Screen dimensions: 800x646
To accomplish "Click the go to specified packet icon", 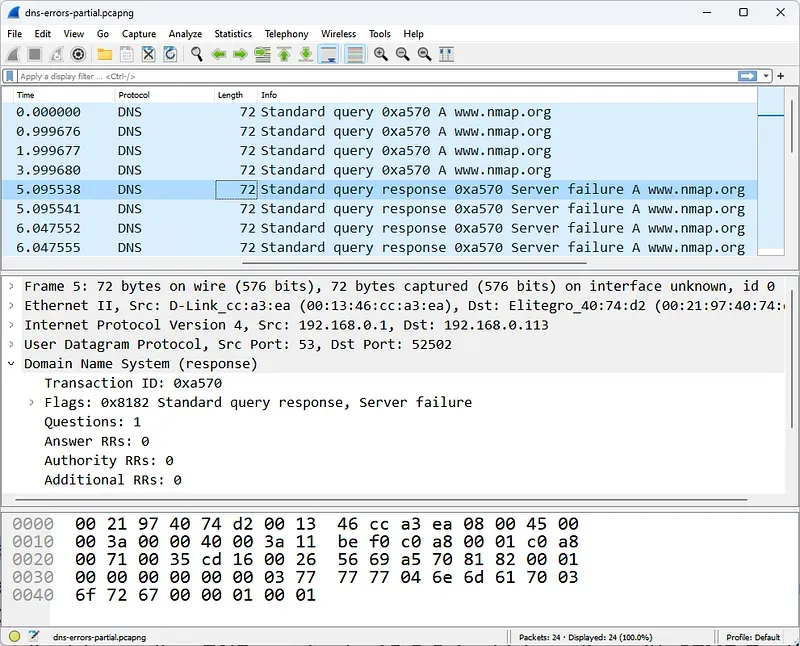I will tap(262, 54).
